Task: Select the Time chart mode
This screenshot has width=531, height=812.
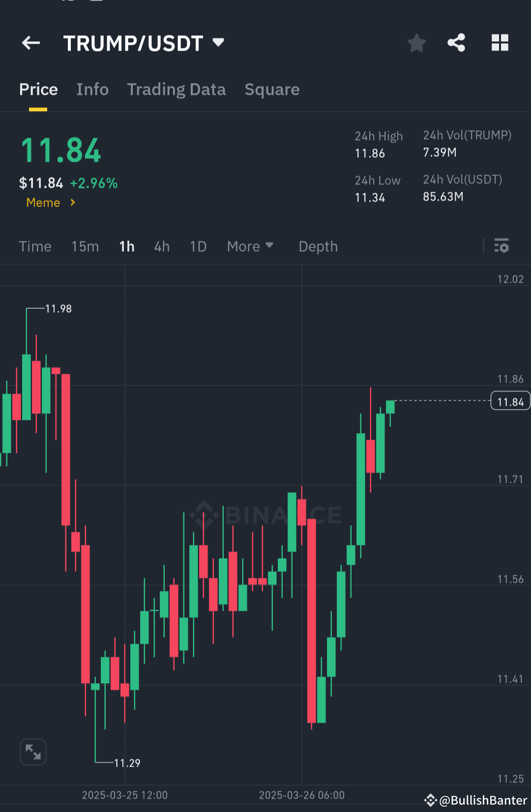Action: (x=35, y=246)
